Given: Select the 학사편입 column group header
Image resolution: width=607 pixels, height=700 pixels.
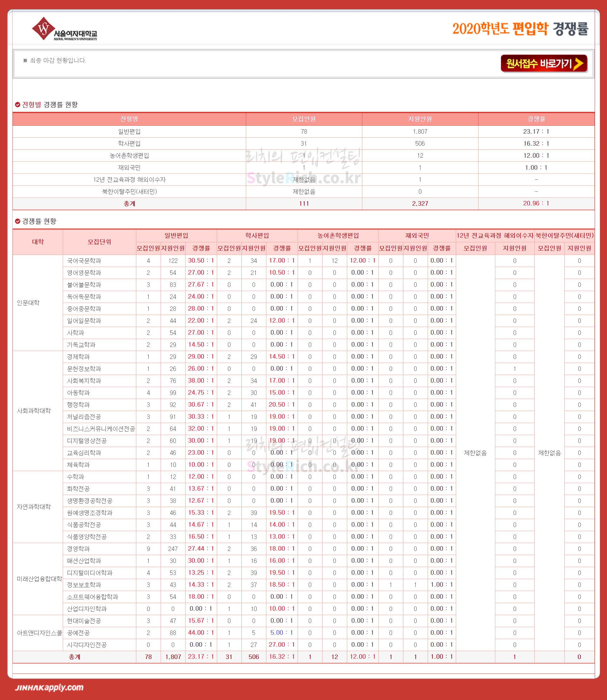Looking at the screenshot, I should 257,236.
